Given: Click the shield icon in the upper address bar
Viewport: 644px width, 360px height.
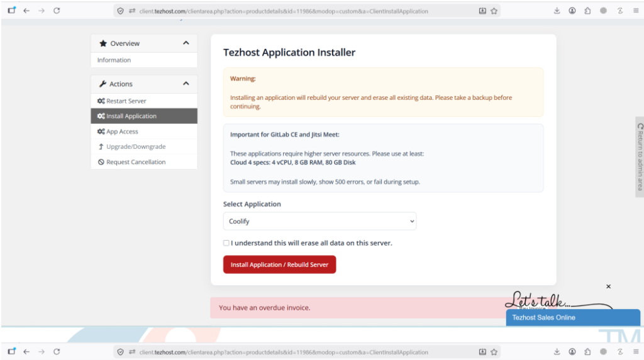Looking at the screenshot, I should pos(120,11).
